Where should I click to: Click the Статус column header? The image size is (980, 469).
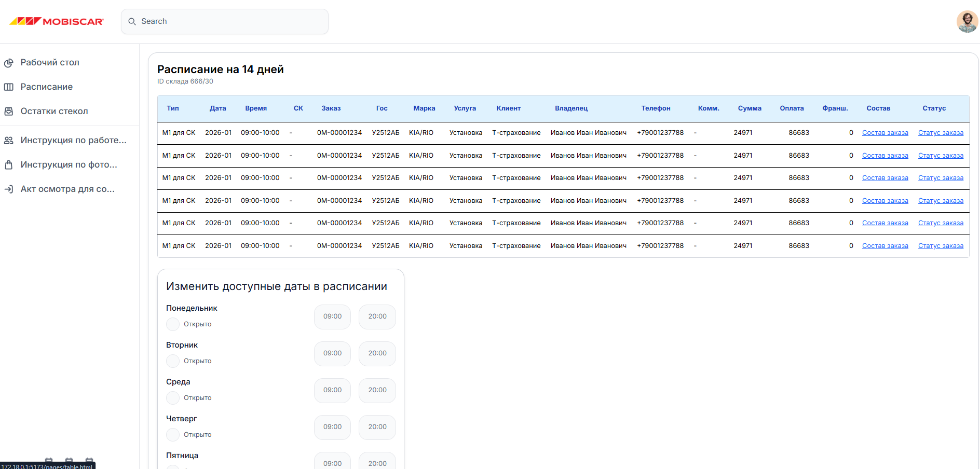(x=934, y=108)
